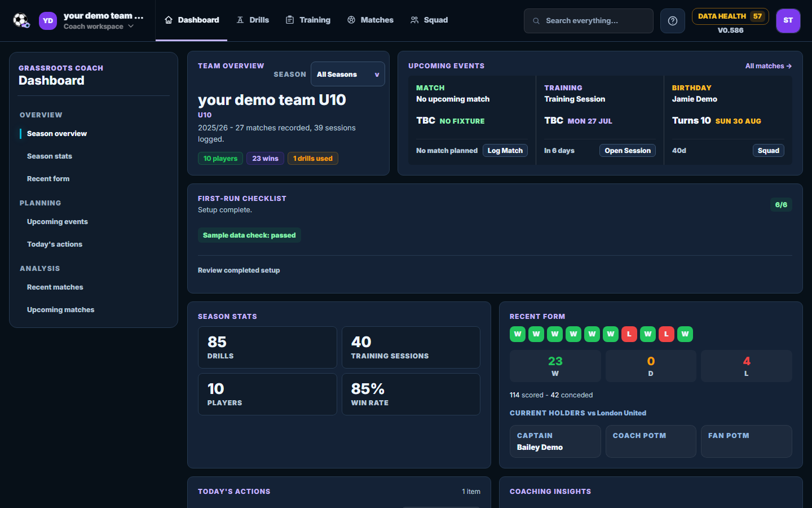This screenshot has height=508, width=812.
Task: Click the soccer ball app logo
Action: click(x=21, y=21)
